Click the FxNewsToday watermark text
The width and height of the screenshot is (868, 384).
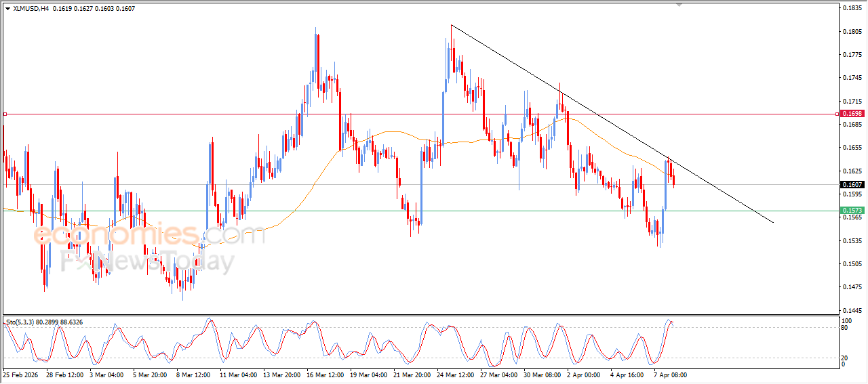tap(147, 261)
